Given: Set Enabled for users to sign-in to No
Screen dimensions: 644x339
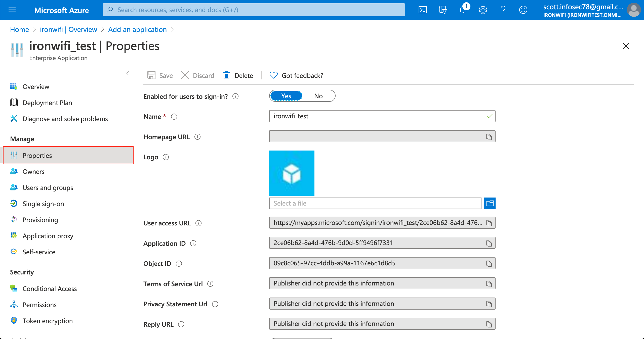Looking at the screenshot, I should [x=318, y=96].
